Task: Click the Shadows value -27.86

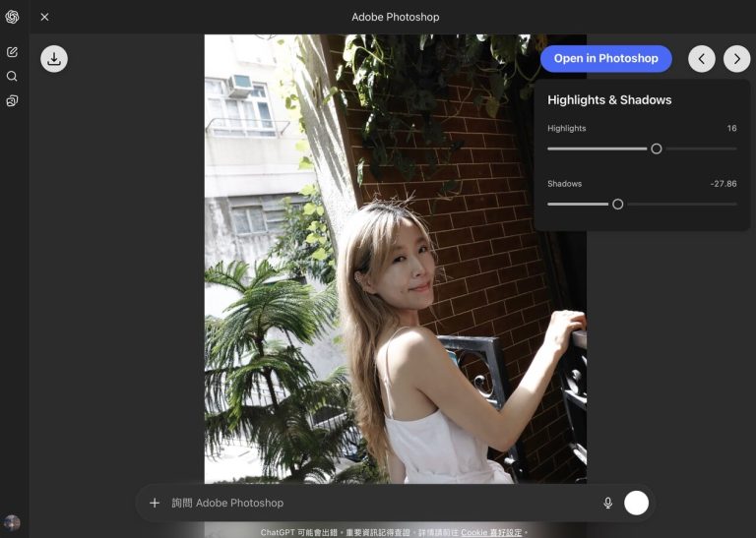Action: click(724, 184)
